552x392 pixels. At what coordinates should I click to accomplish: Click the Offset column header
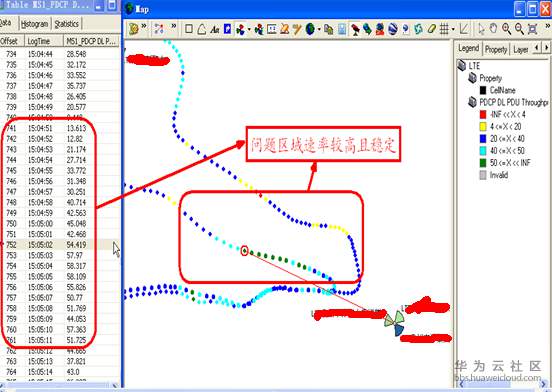click(12, 41)
